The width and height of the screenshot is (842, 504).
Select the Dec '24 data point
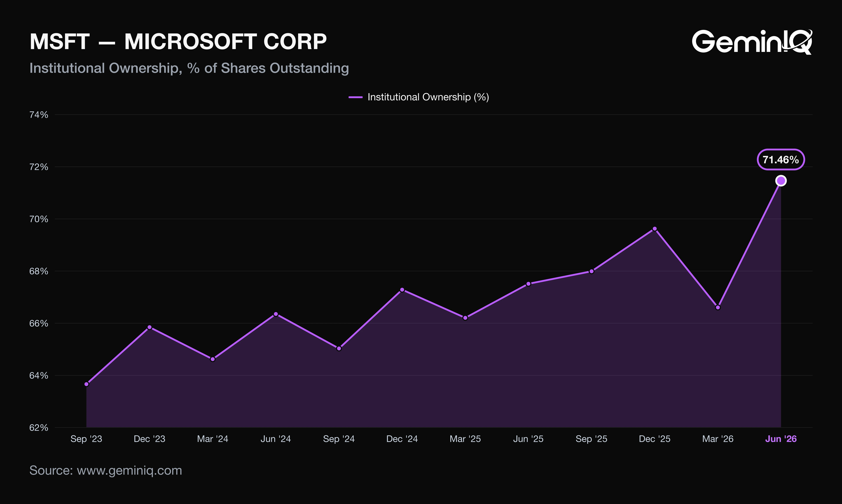402,290
